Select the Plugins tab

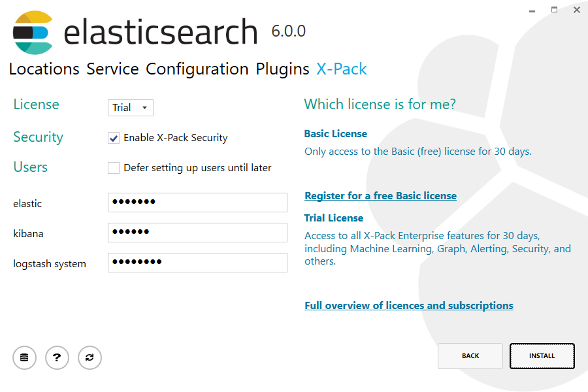(282, 69)
